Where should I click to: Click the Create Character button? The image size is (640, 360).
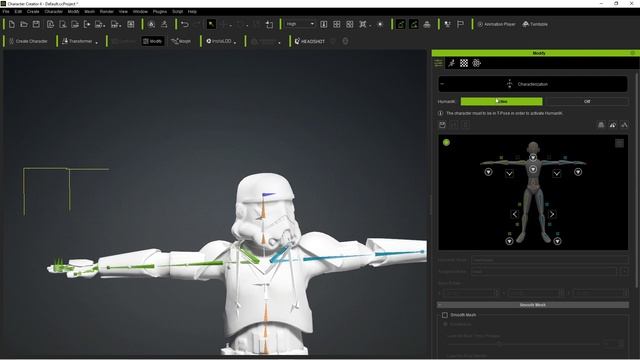point(28,41)
